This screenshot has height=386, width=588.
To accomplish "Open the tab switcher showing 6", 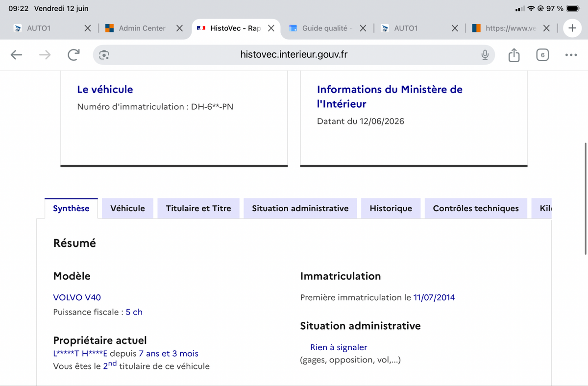I will pos(542,55).
